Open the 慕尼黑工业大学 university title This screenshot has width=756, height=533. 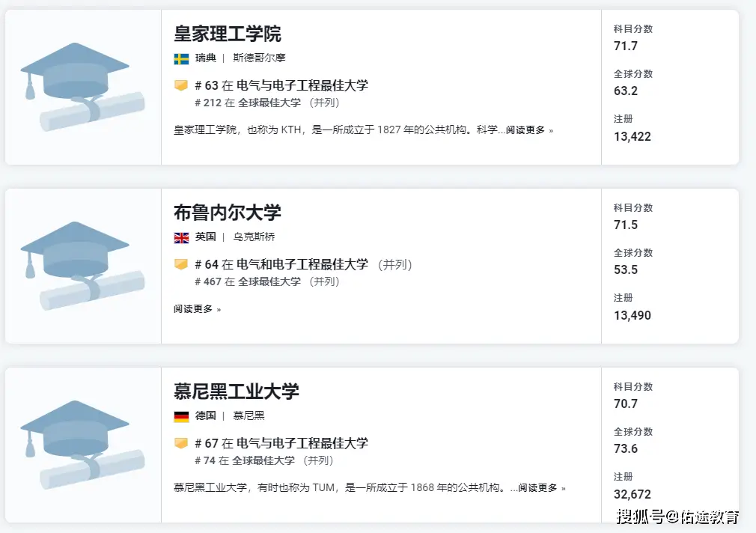[x=237, y=392]
